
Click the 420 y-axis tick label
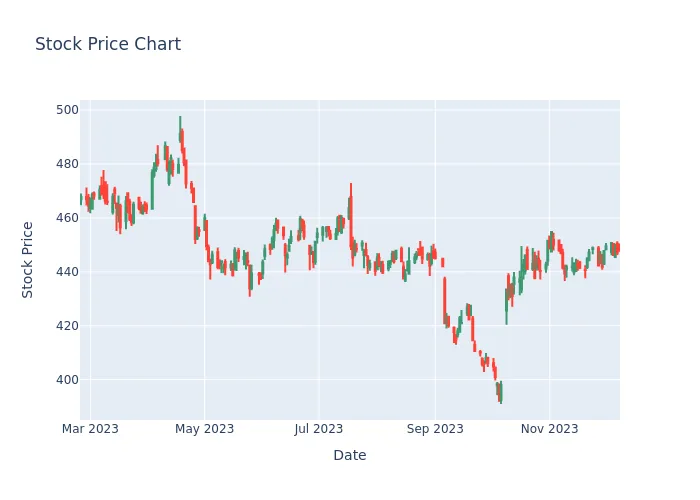(67, 326)
